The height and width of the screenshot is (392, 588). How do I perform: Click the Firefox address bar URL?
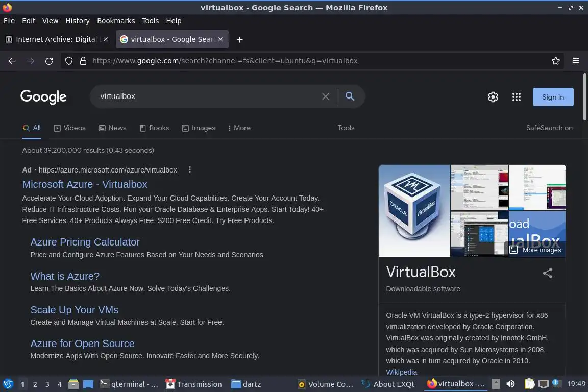click(225, 61)
